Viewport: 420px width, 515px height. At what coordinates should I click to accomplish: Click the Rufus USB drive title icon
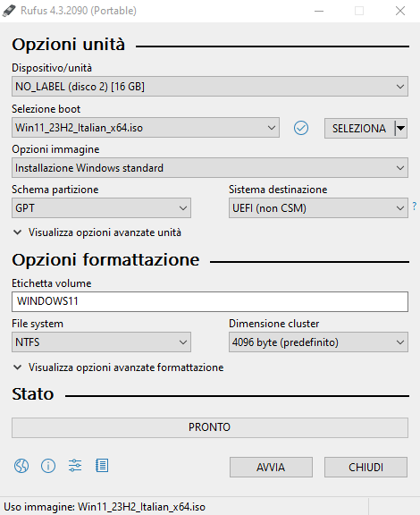(x=9, y=11)
